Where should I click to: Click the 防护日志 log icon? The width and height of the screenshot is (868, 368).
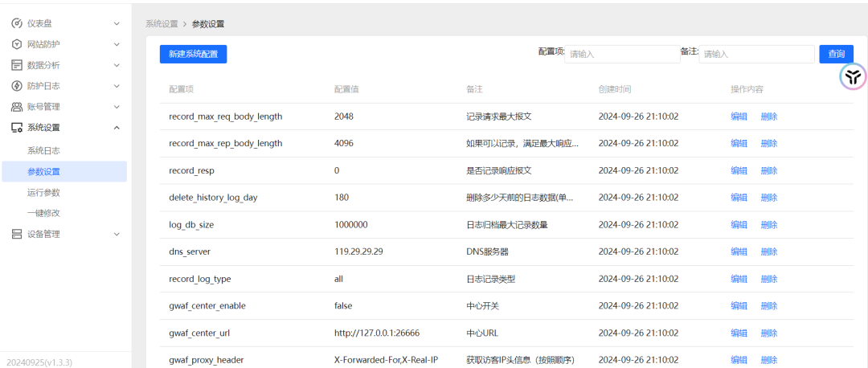coord(16,86)
